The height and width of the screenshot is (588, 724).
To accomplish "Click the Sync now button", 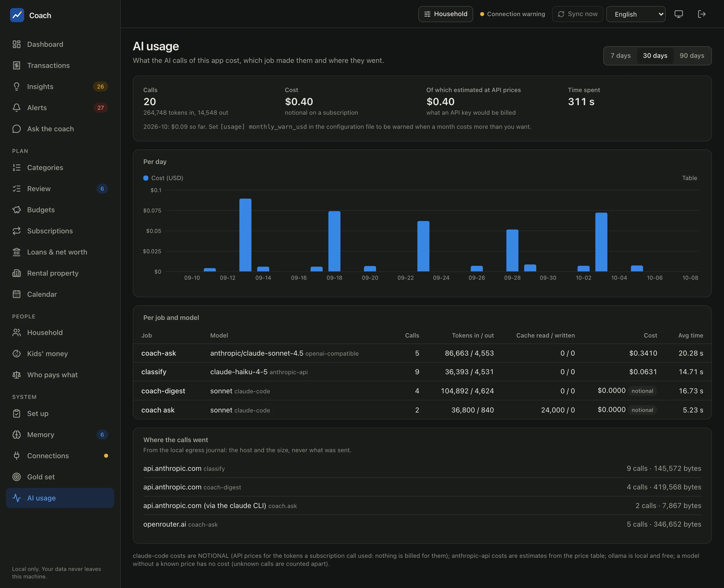I will tap(577, 14).
